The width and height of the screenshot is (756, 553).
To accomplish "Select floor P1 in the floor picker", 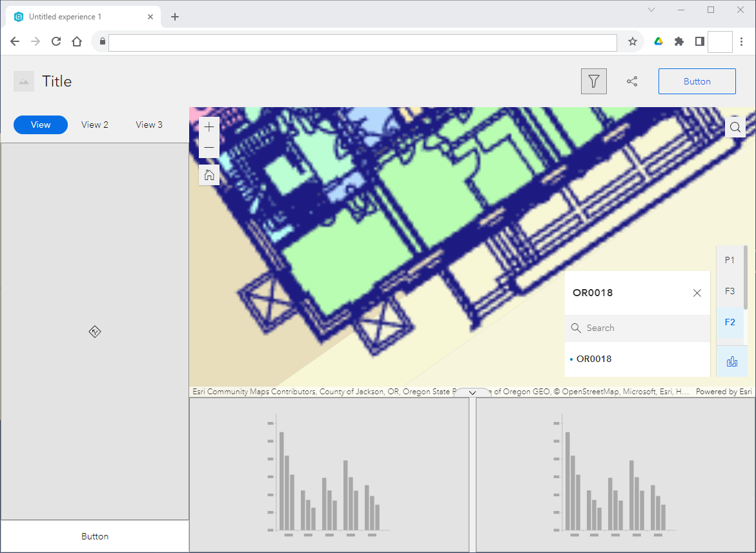I will 730,260.
